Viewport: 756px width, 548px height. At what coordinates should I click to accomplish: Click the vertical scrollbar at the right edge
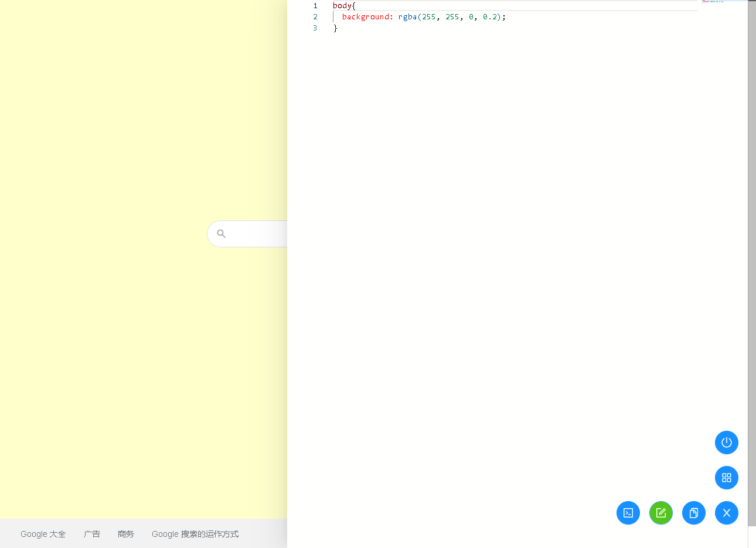coord(752,264)
